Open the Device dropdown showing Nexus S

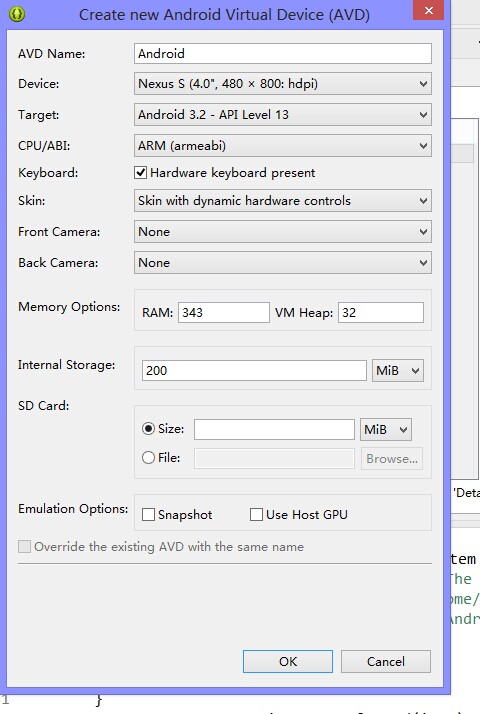tap(283, 84)
